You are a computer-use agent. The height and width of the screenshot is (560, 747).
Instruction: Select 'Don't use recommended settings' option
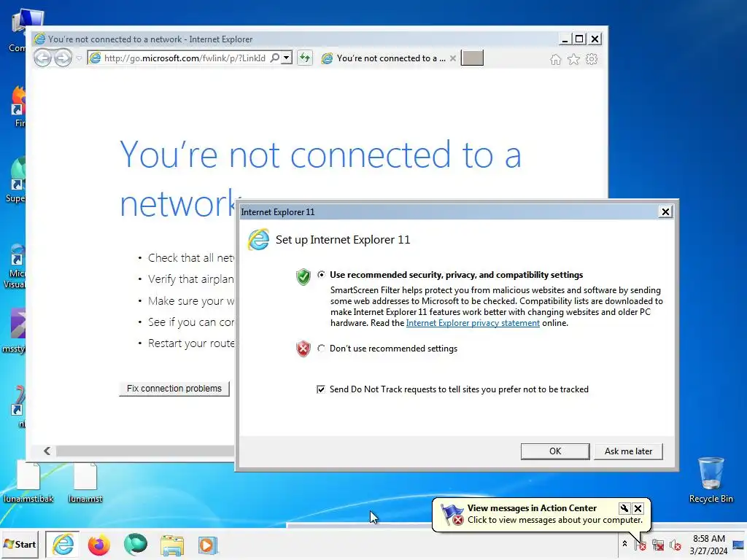point(322,349)
